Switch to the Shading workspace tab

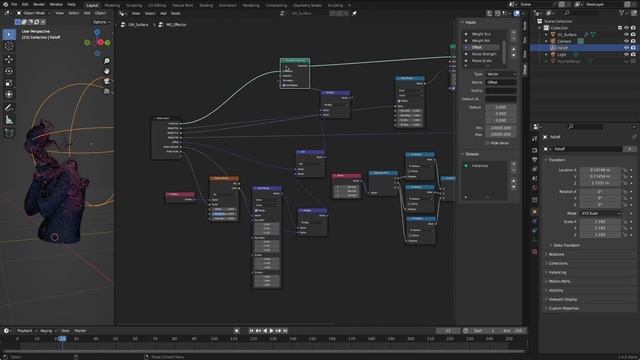(206, 5)
